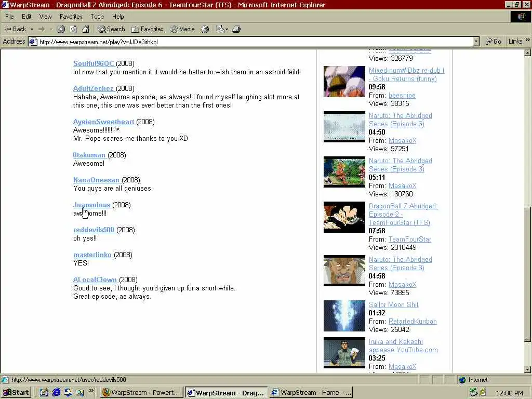Open Naruto Abridged Series Episode 8 link

tap(401, 263)
